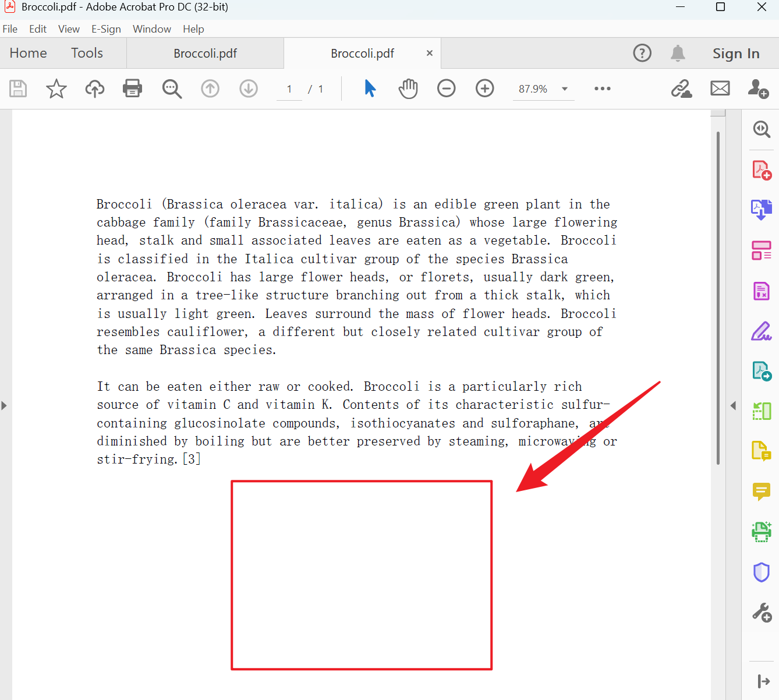The width and height of the screenshot is (779, 700).
Task: Open the Send for Comments tool
Action: pos(762,451)
